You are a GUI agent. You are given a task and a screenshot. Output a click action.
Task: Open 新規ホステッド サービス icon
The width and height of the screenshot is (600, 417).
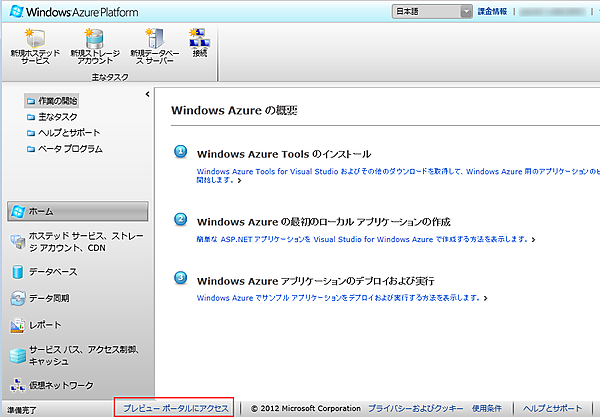[x=35, y=38]
